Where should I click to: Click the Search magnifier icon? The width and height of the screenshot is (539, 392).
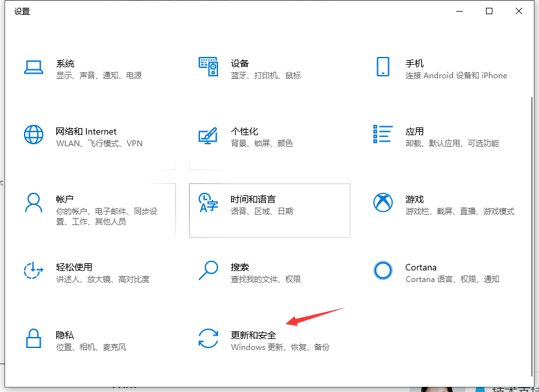coord(208,270)
